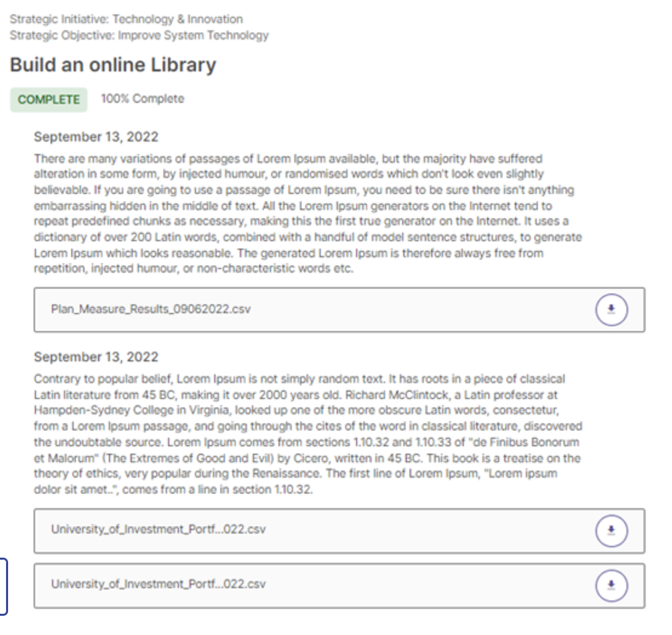The width and height of the screenshot is (672, 635).
Task: Select the first University_of_Investment_Portf...022.csv filename
Action: (158, 529)
